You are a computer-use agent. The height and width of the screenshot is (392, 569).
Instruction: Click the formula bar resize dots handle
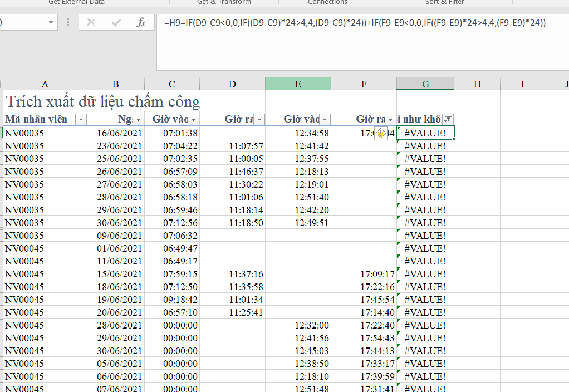[68, 23]
